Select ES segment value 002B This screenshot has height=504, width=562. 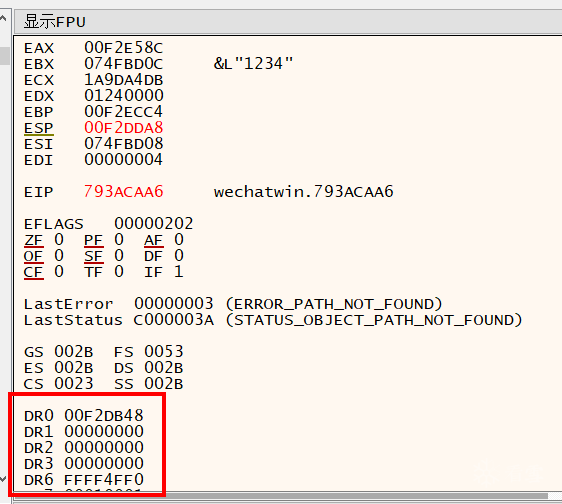coord(74,368)
